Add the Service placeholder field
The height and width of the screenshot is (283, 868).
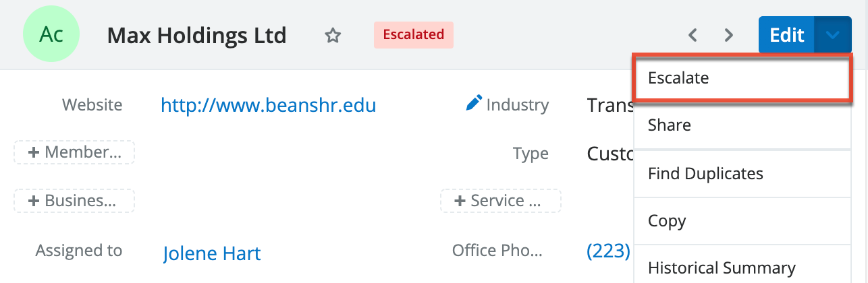coord(500,201)
